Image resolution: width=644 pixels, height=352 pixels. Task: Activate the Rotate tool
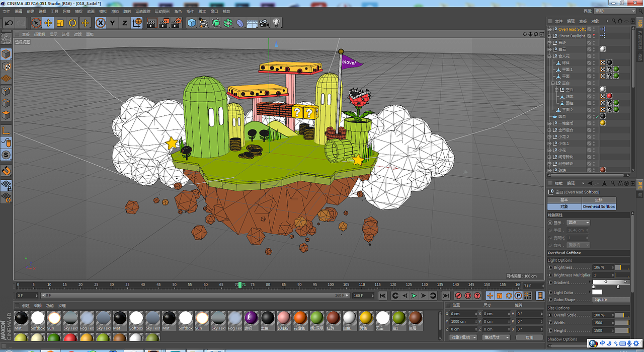pyautogui.click(x=72, y=23)
